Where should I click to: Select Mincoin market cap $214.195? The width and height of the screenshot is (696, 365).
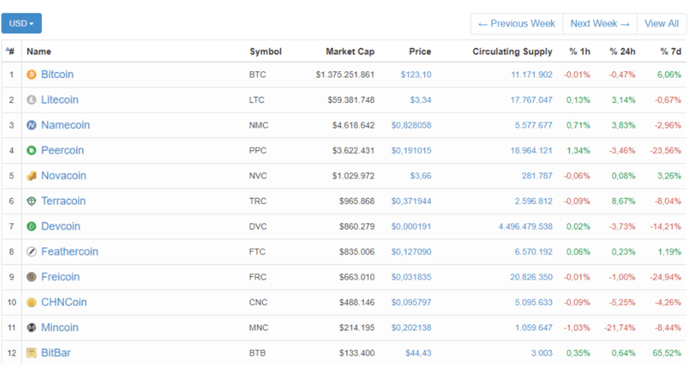tap(357, 328)
